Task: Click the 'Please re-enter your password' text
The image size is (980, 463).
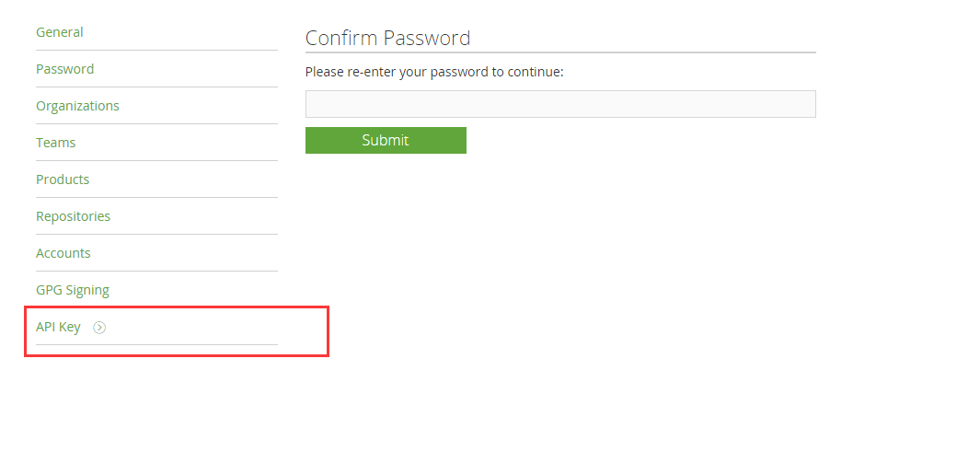Action: 434,72
